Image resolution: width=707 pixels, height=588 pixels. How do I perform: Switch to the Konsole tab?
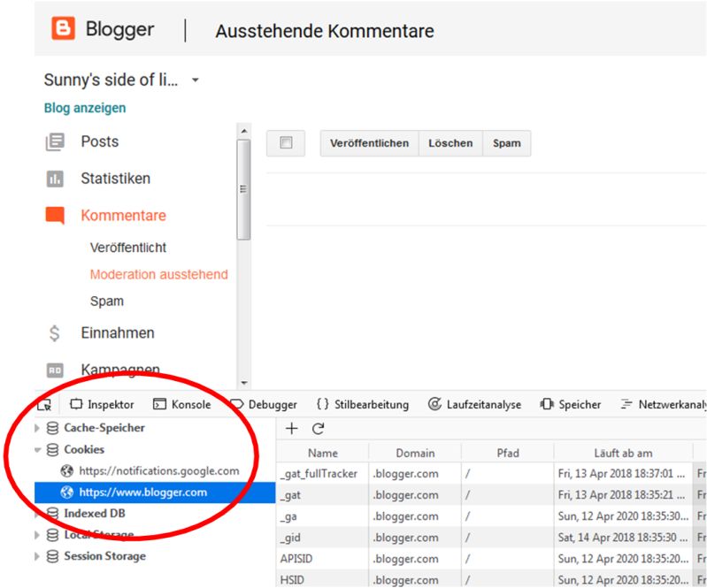click(182, 405)
